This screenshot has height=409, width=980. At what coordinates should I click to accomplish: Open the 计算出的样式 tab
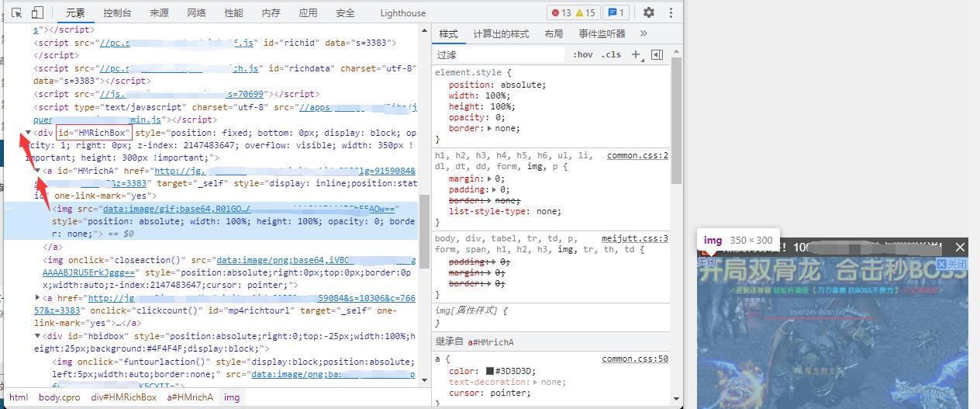[501, 33]
